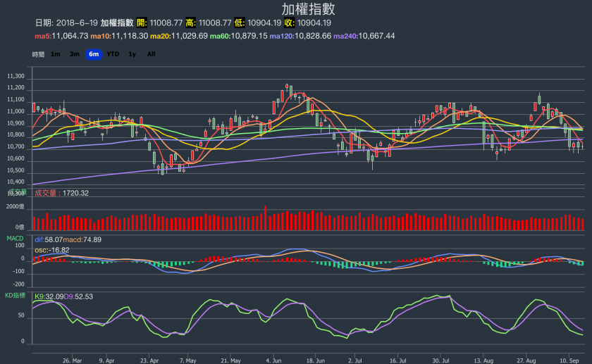Screen dimensions: 592x364
Task: Show All time range data
Action: (x=151, y=54)
